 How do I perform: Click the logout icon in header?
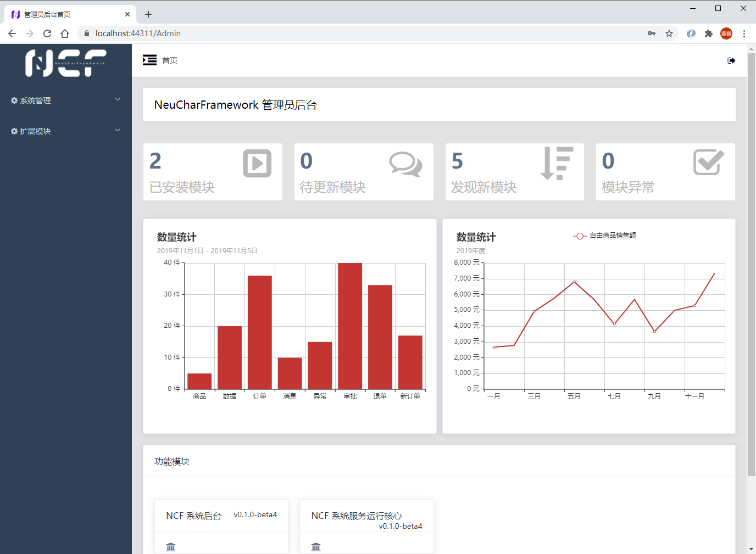[x=731, y=60]
